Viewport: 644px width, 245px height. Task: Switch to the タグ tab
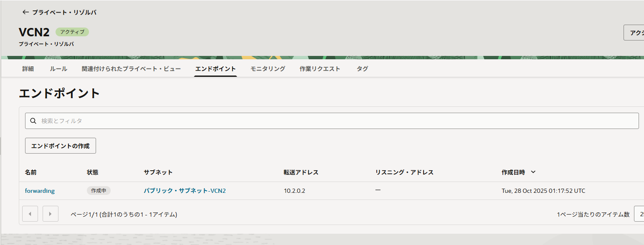click(x=362, y=69)
